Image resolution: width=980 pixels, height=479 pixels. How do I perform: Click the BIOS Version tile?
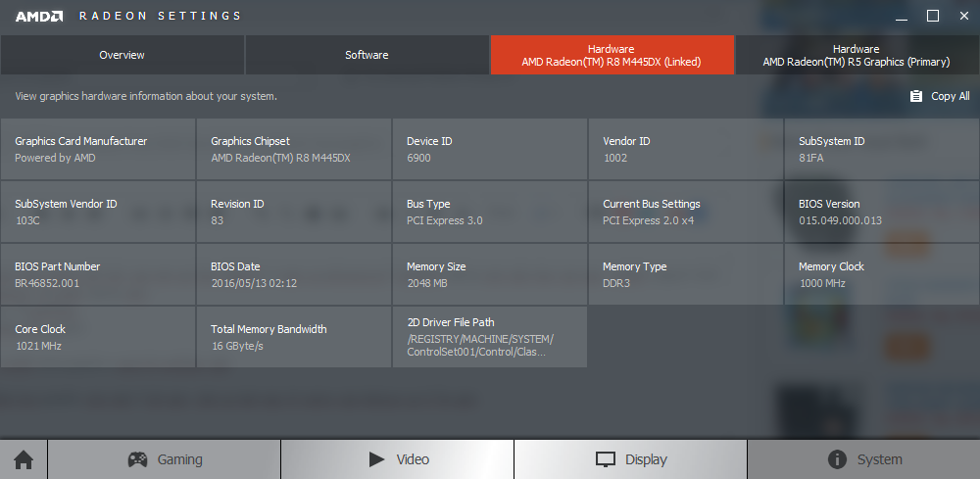[x=882, y=212]
